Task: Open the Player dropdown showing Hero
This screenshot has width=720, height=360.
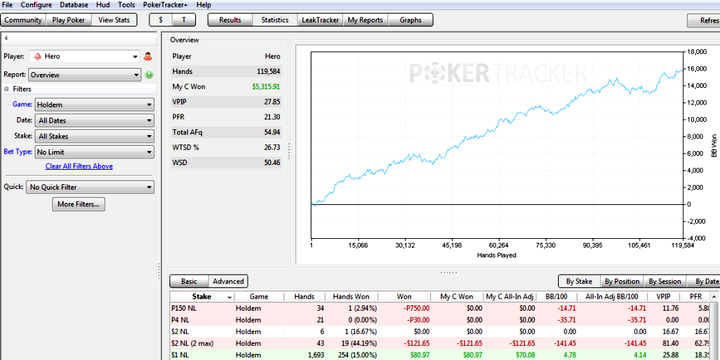Action: tap(85, 56)
